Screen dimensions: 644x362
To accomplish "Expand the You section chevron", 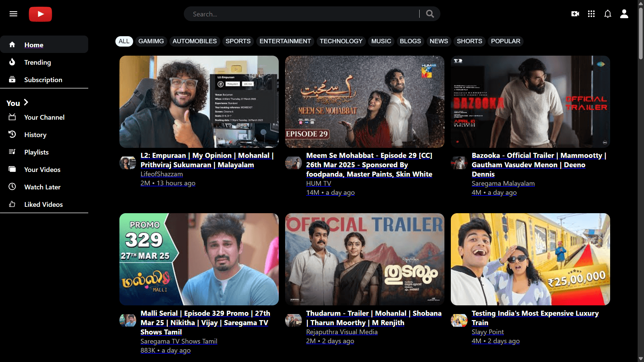I will pos(25,103).
